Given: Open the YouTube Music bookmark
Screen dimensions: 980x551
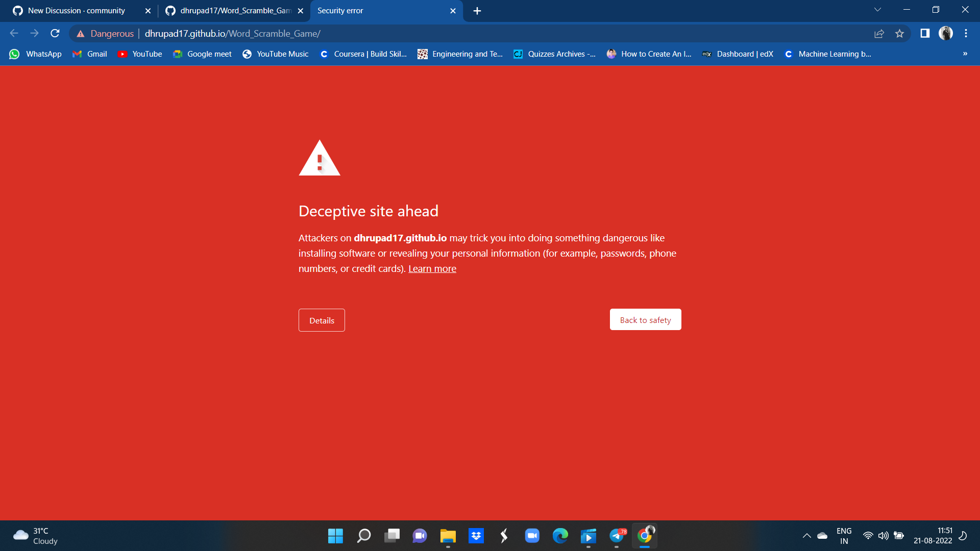Looking at the screenshot, I should coord(276,54).
